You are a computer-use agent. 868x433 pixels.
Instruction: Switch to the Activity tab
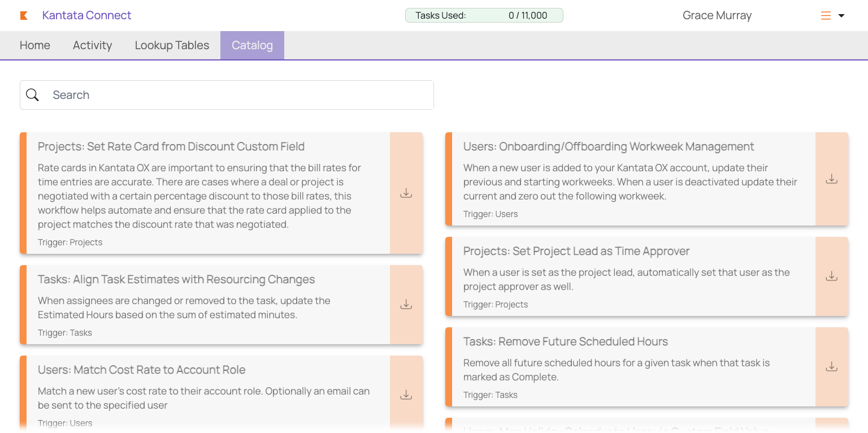93,45
